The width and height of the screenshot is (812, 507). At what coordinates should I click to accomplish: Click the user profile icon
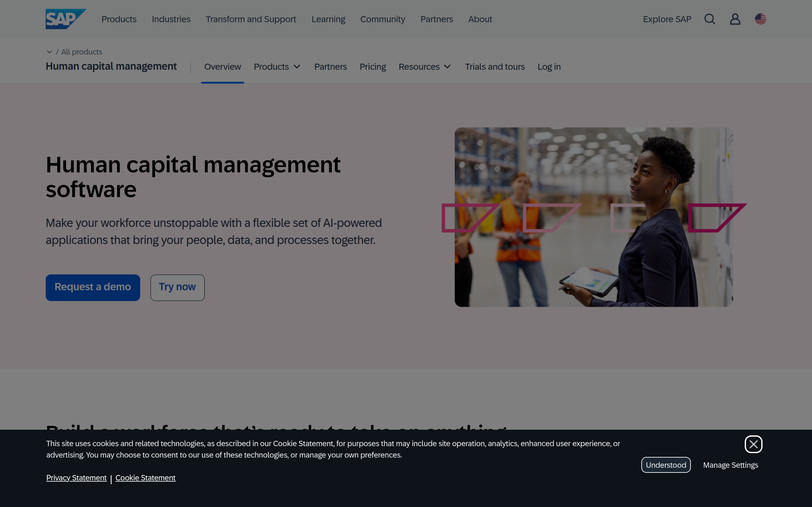[x=735, y=19]
